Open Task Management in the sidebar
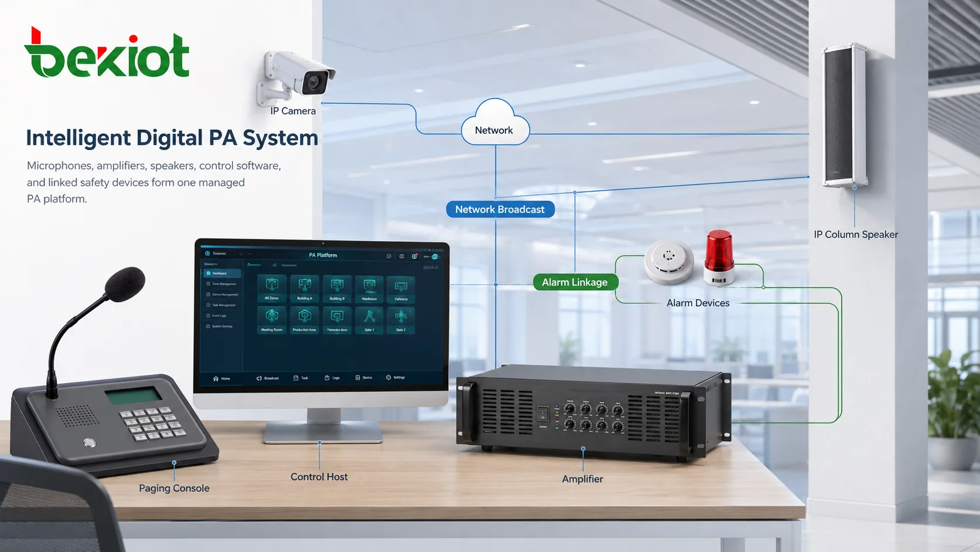Image resolution: width=980 pixels, height=552 pixels. [221, 305]
